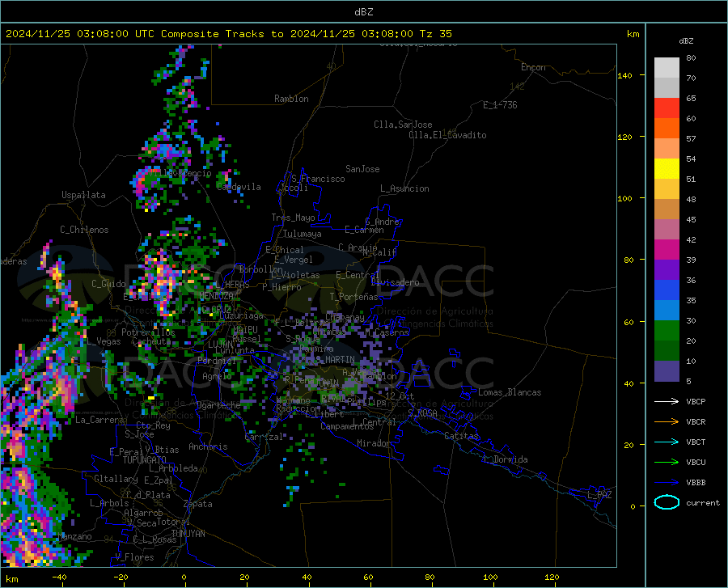Screen dimensions: 728x588
Task: Select the yellow 51 dBZ color swatch
Action: coord(667,169)
